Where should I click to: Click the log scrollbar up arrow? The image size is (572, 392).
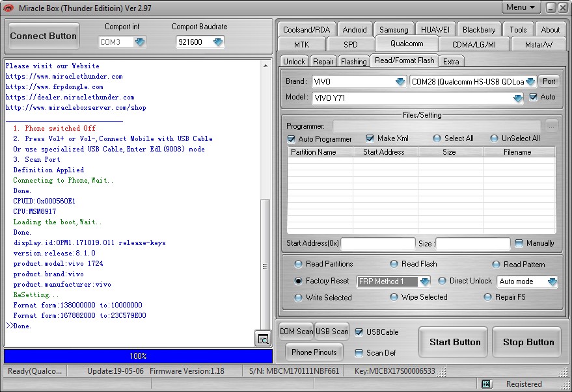266,66
